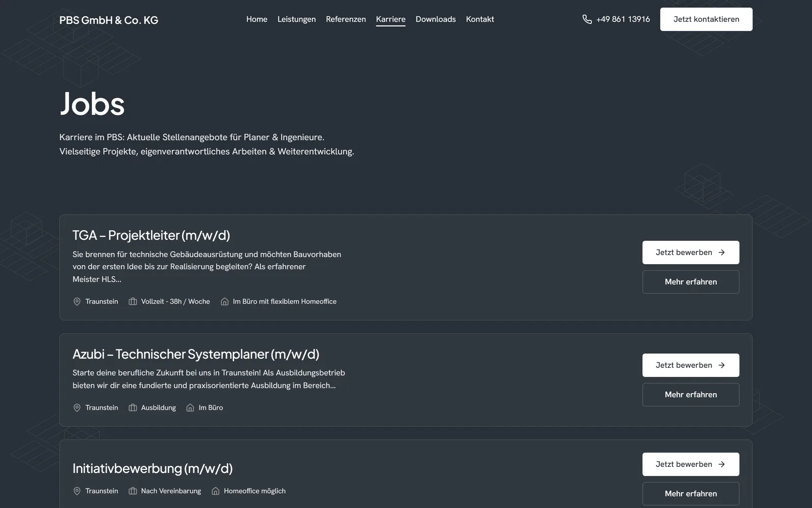The image size is (812, 508).
Task: Open the TGA – Projektleiter (m/w/d) title
Action: (151, 236)
